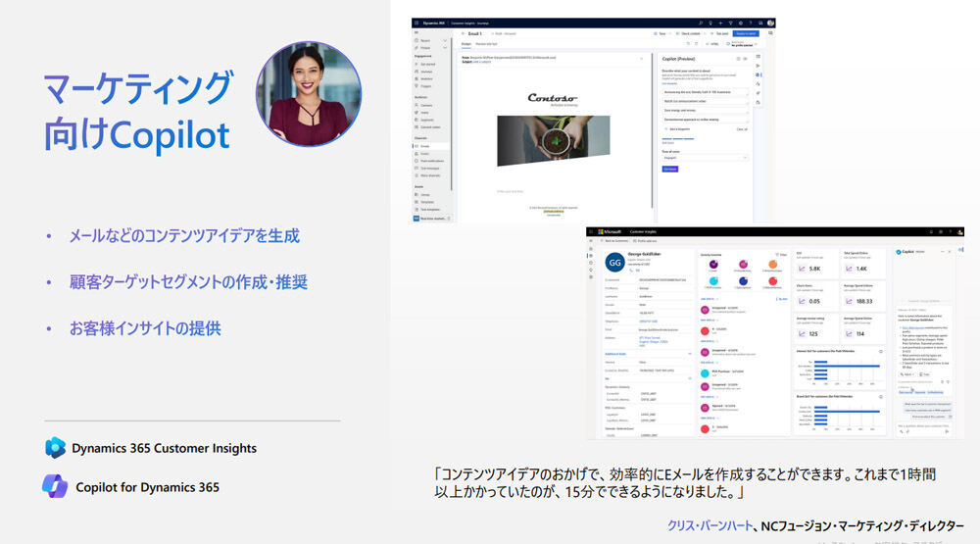
Task: Select the orange activity circle icon
Action: pos(772,265)
